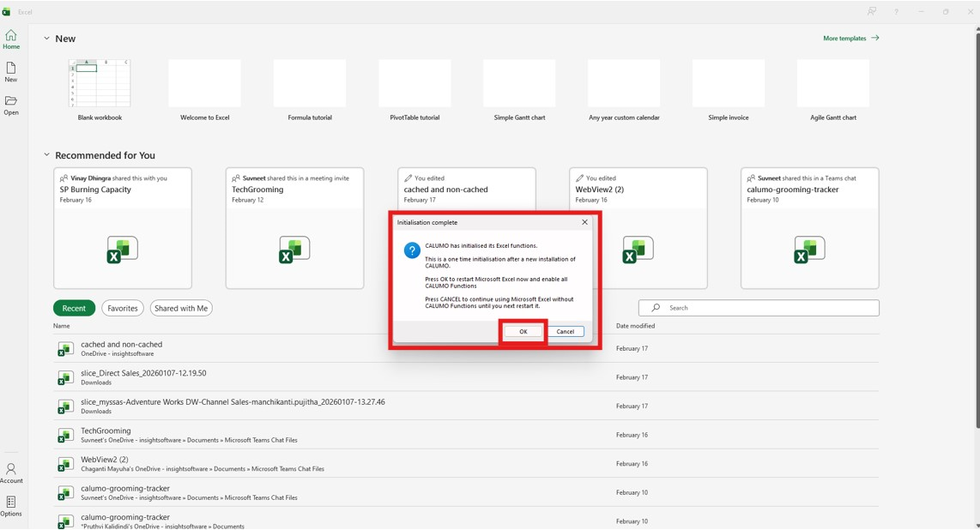980x530 pixels.
Task: Collapse the New templates section
Action: coord(47,39)
